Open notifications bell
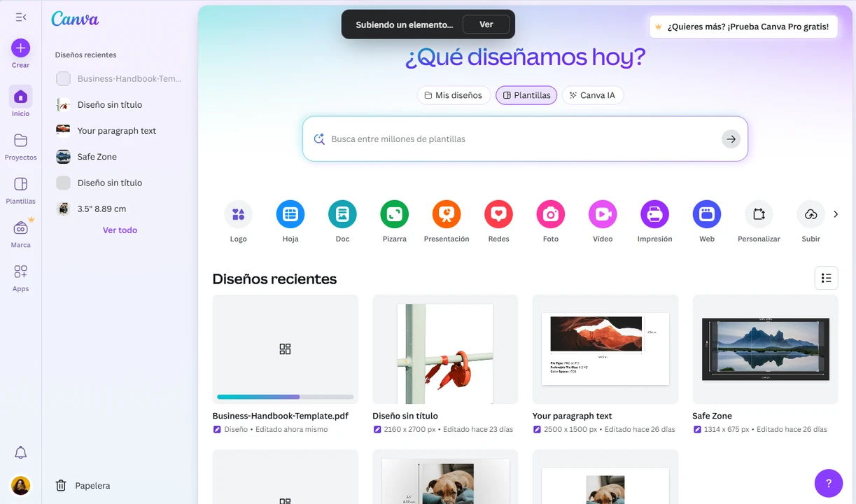This screenshot has height=504, width=856. [20, 453]
